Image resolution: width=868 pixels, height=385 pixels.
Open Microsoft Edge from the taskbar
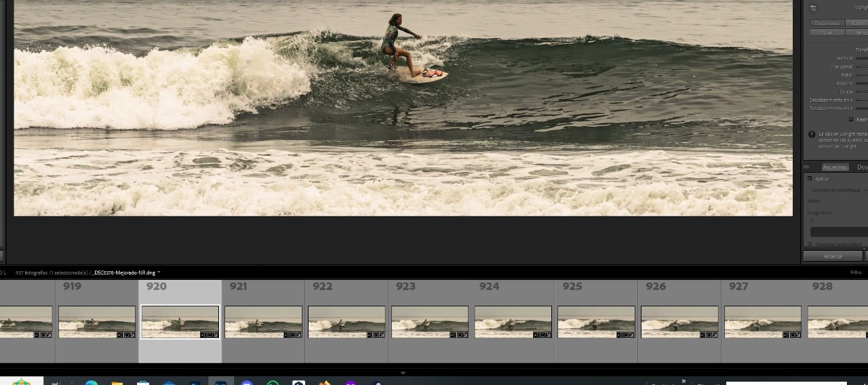(91, 383)
